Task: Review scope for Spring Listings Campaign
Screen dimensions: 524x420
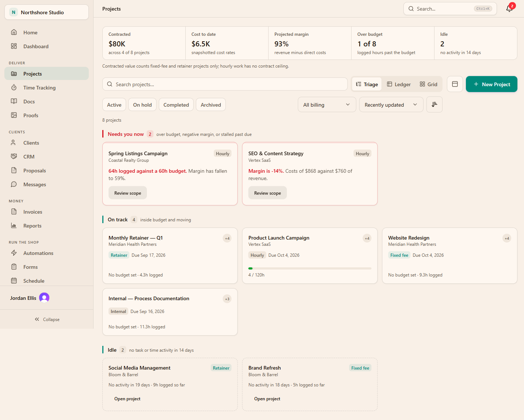Action: (x=128, y=193)
